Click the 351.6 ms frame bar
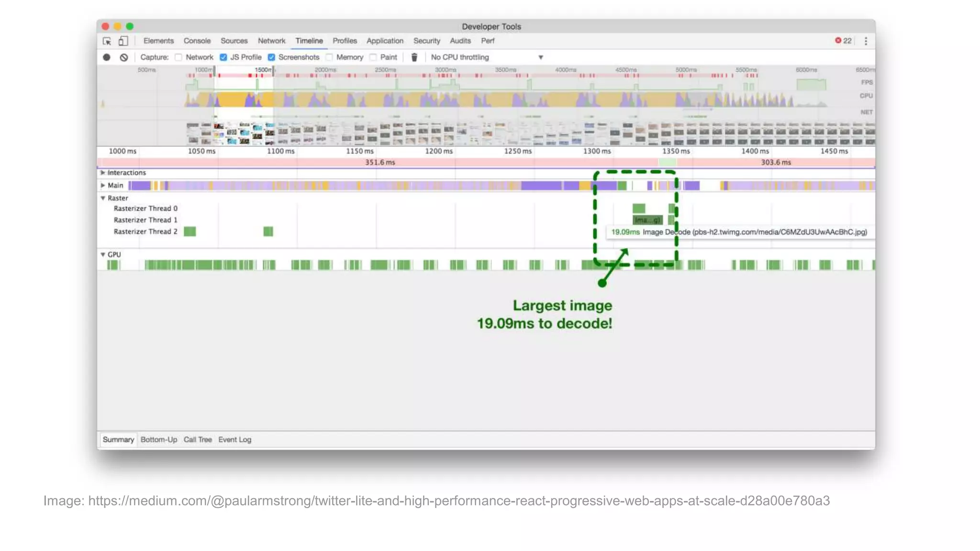Screen dimensions: 980x551 380,163
